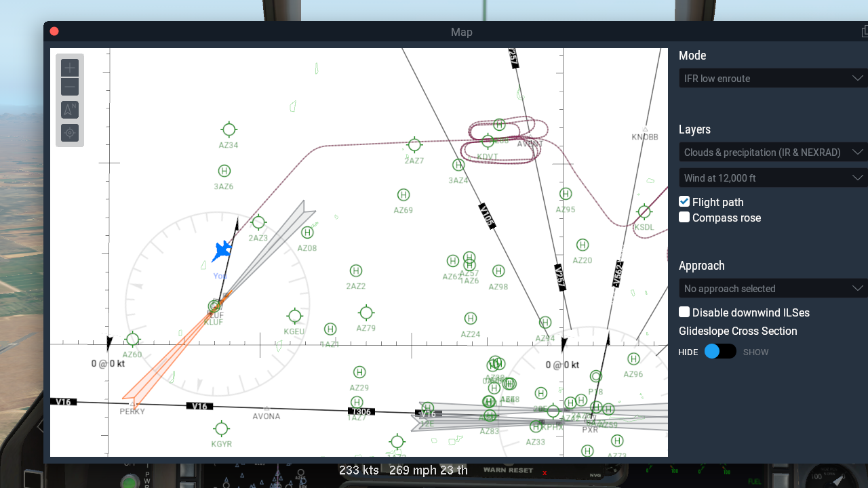Pop out the Map window
Image resolution: width=868 pixels, height=488 pixels.
pyautogui.click(x=865, y=32)
